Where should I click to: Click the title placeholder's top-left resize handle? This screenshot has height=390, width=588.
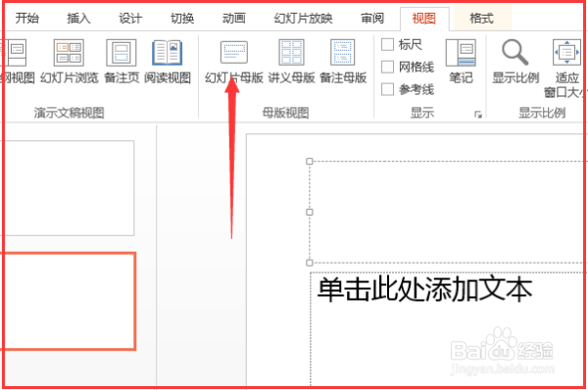pos(310,162)
